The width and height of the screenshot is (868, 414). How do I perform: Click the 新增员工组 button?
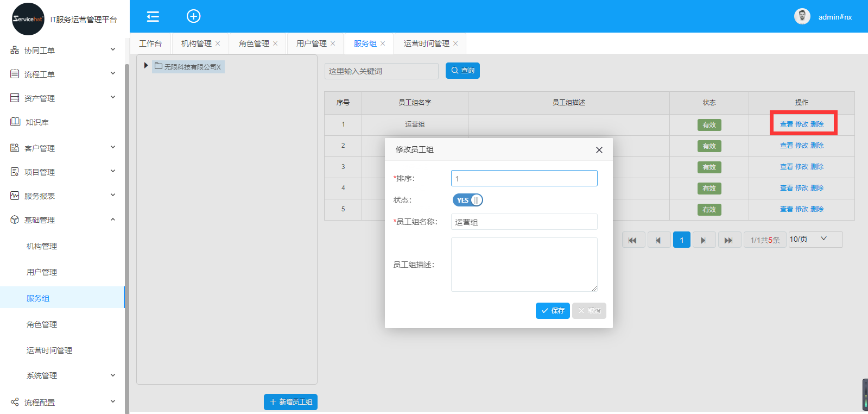[290, 402]
